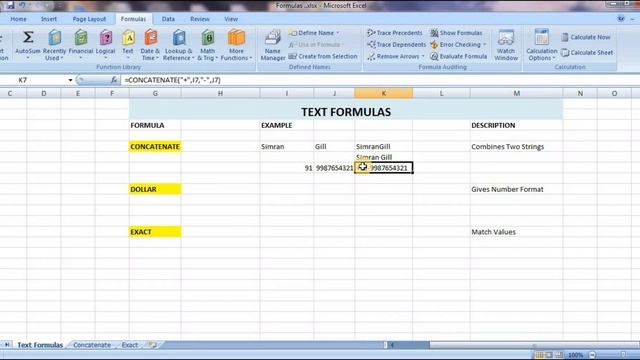The image size is (640, 360).
Task: Select the SimranGill cell
Action: pos(384,147)
